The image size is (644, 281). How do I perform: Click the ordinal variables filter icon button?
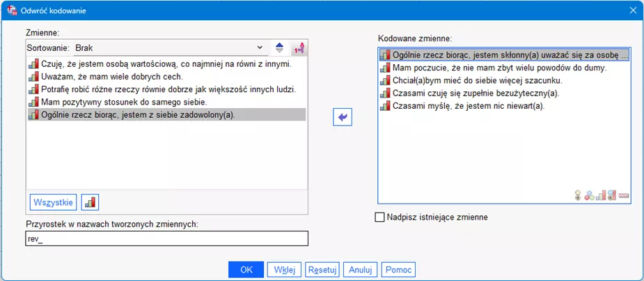pyautogui.click(x=91, y=202)
